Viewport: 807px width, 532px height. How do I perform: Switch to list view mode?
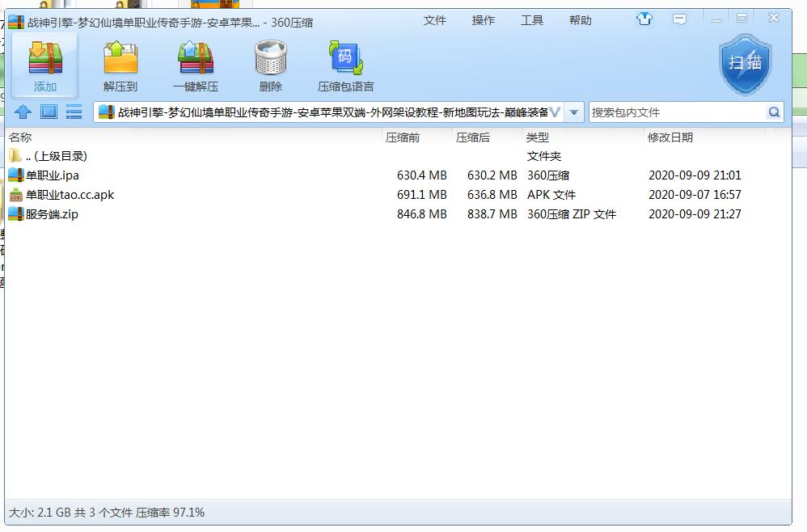point(74,112)
